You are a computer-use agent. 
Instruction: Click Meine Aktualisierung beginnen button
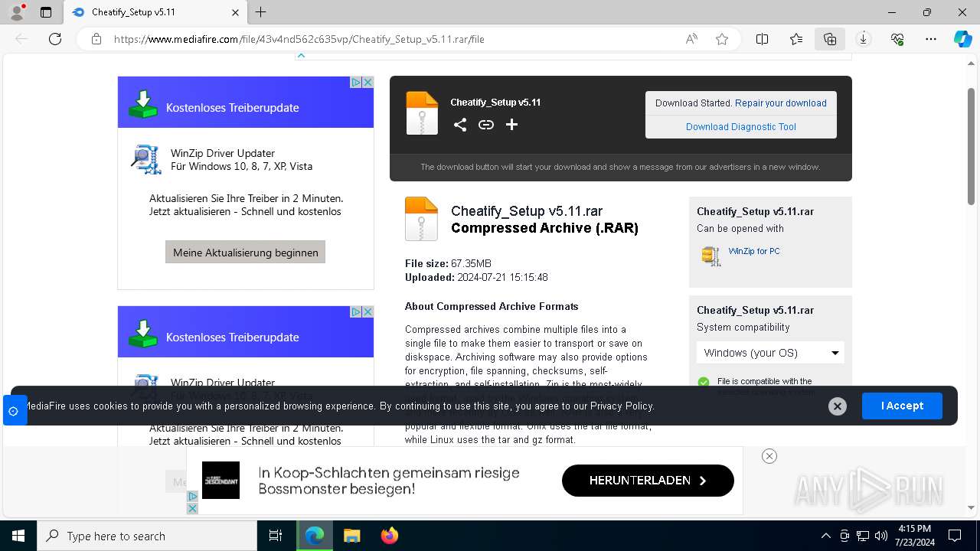[x=245, y=252]
